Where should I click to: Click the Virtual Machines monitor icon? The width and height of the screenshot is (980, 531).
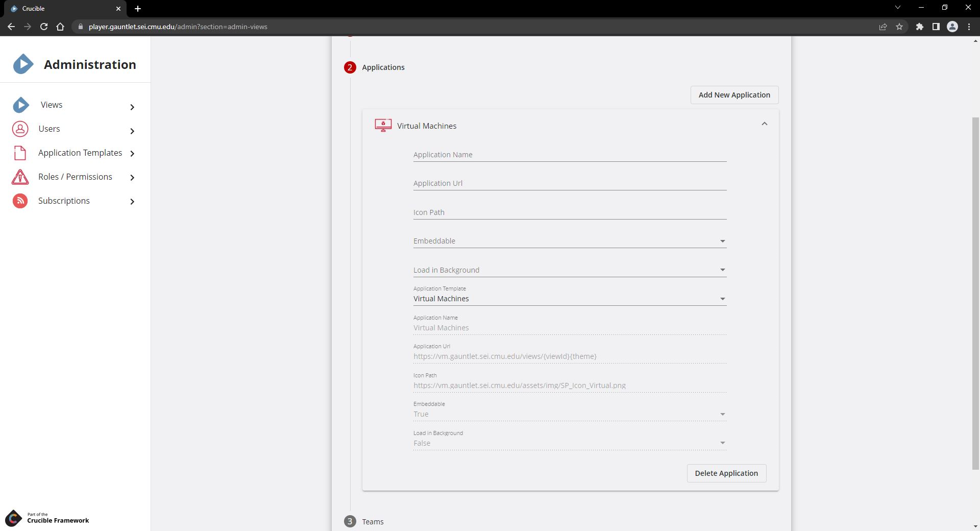382,125
